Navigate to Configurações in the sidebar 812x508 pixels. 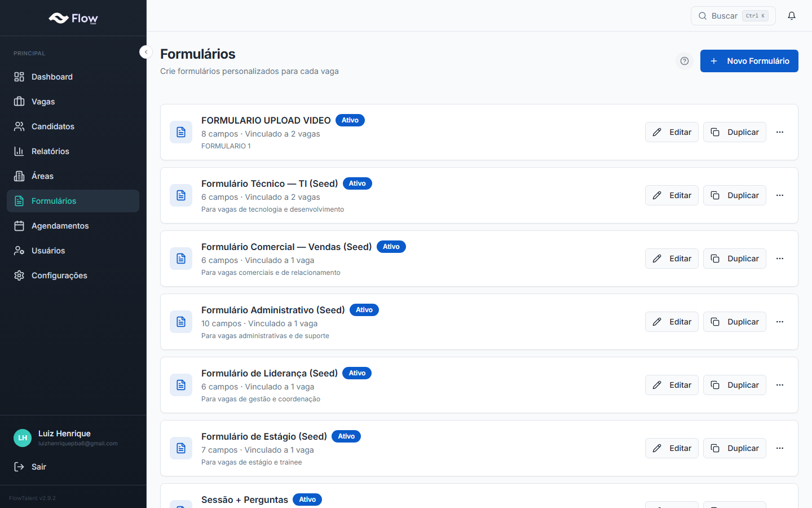click(x=59, y=275)
